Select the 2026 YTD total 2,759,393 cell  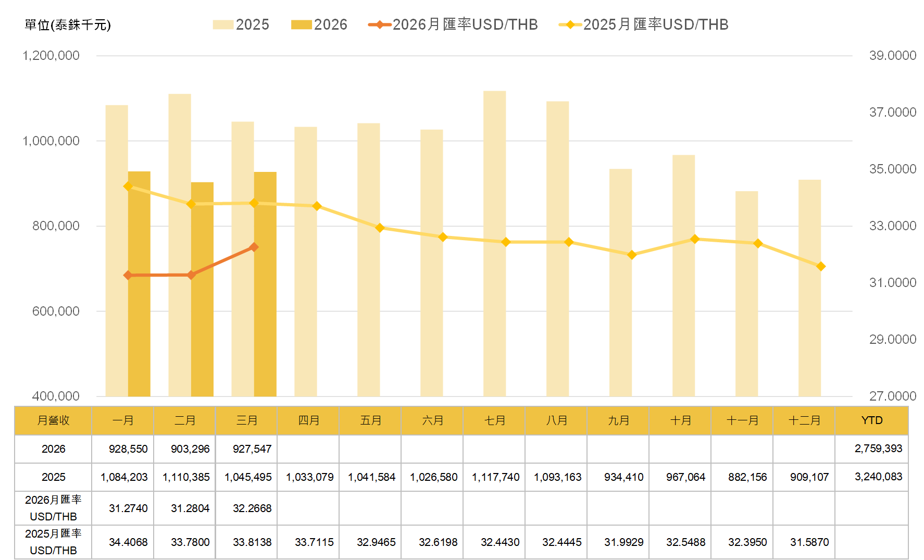click(871, 449)
